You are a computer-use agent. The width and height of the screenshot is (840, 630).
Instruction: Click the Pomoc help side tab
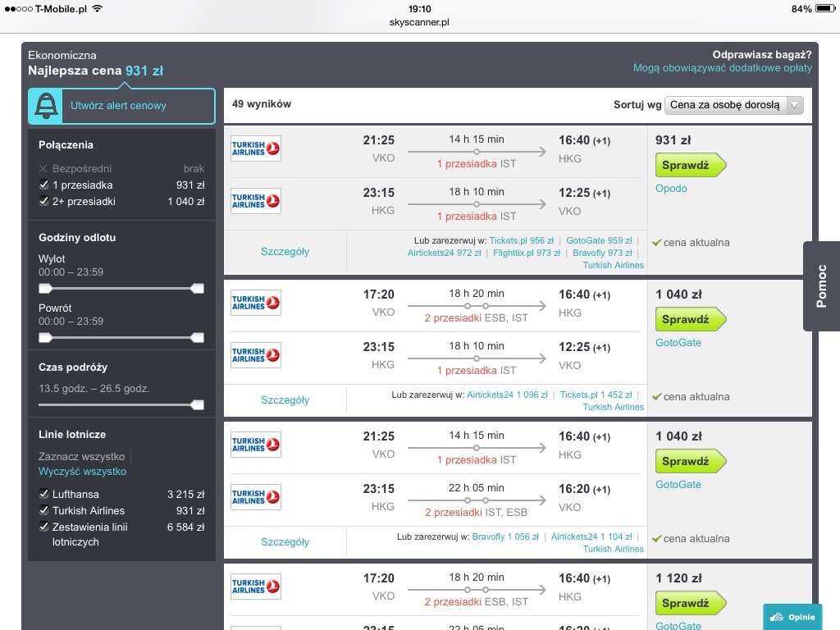coord(821,286)
